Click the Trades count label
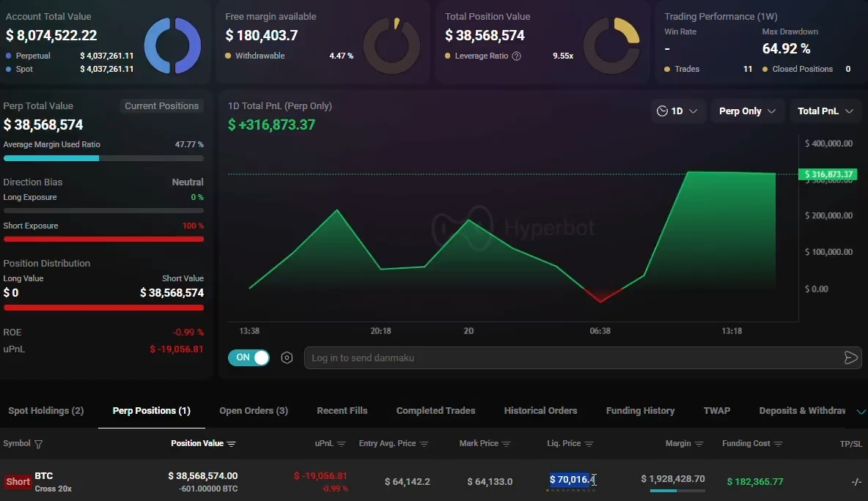Screen dimensions: 868x501 (686, 69)
